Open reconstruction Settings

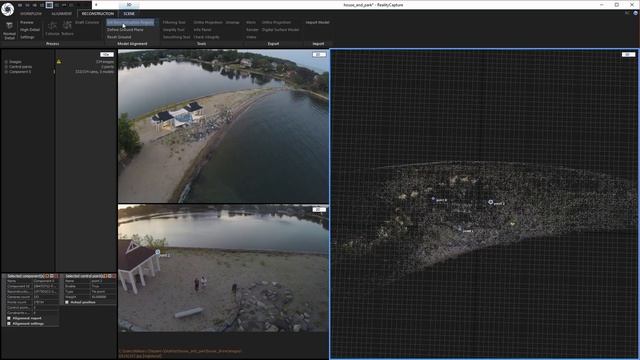[x=27, y=37]
